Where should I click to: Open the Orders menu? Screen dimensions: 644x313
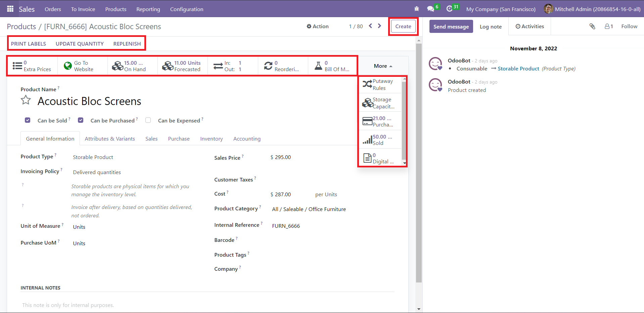(x=53, y=9)
